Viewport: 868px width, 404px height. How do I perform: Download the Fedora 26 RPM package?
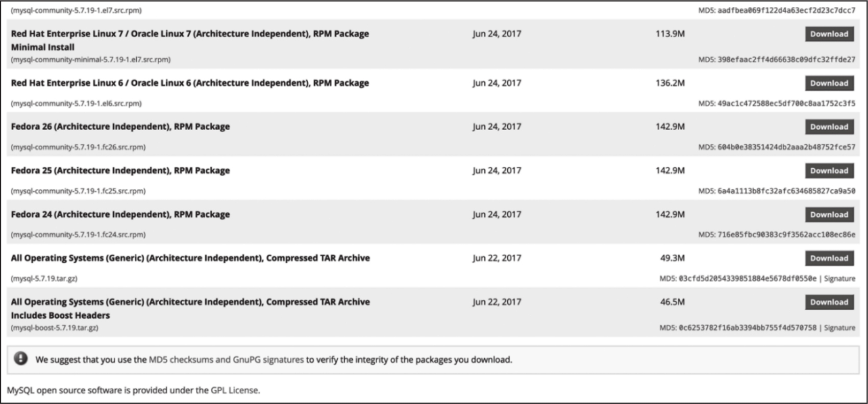[829, 127]
